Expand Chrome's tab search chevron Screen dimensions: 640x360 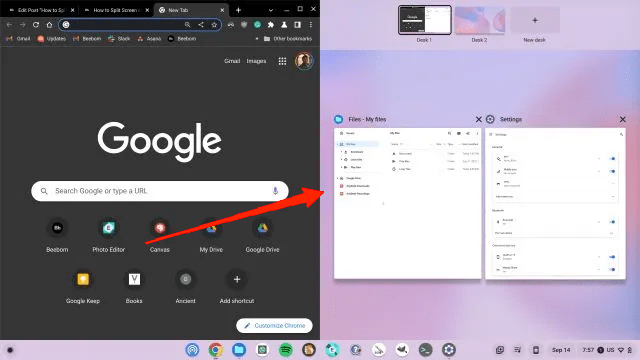pyautogui.click(x=271, y=10)
